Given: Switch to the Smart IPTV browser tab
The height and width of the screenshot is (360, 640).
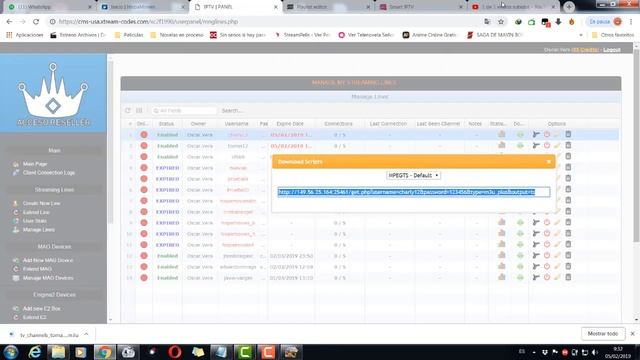Looking at the screenshot, I should point(420,7).
